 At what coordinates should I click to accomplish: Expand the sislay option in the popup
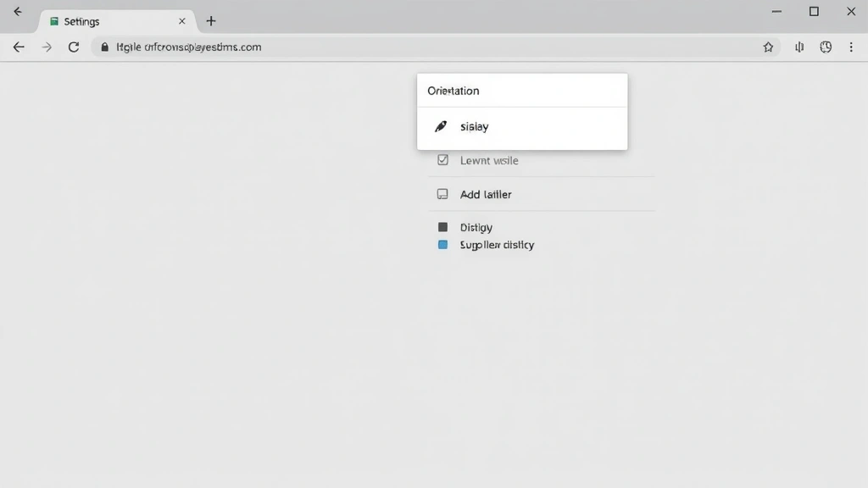[x=473, y=125]
